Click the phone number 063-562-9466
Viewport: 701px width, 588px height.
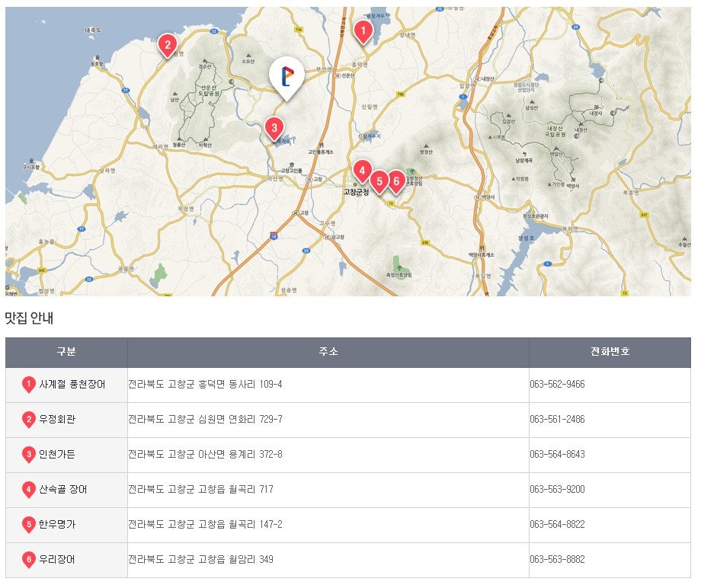[557, 385]
